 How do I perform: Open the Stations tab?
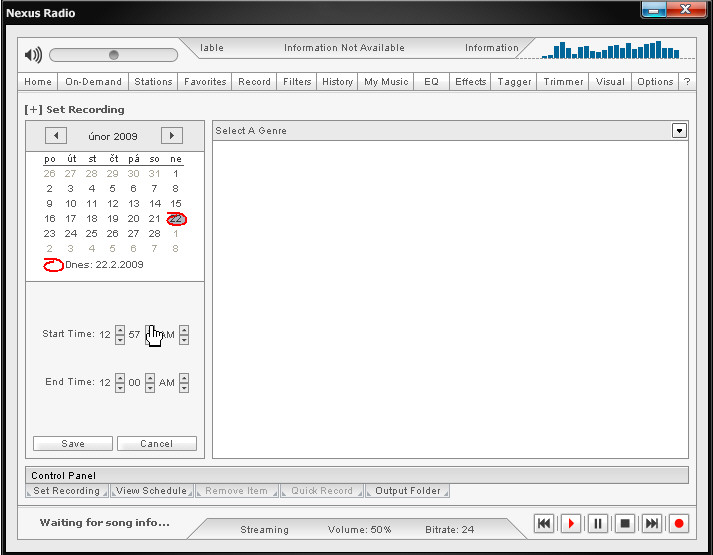153,82
